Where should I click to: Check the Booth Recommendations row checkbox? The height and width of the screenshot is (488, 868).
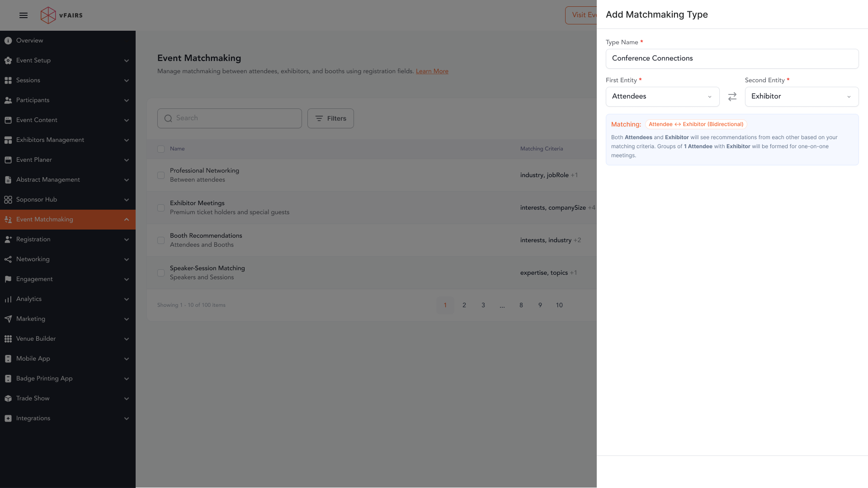pos(161,240)
